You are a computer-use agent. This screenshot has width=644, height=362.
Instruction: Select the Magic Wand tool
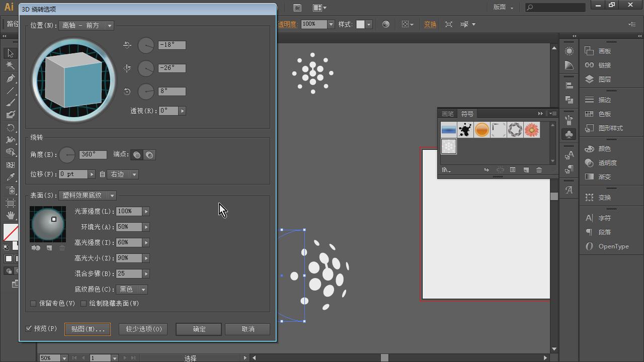click(10, 65)
